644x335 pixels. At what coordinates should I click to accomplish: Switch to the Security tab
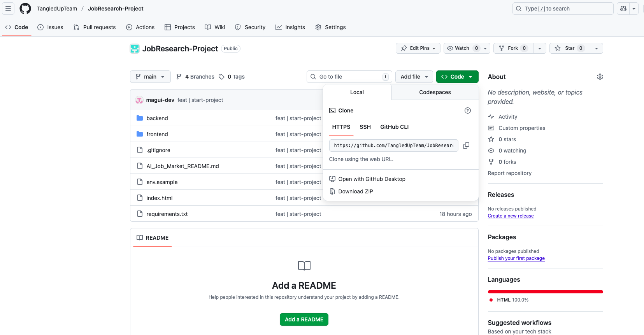pos(250,27)
